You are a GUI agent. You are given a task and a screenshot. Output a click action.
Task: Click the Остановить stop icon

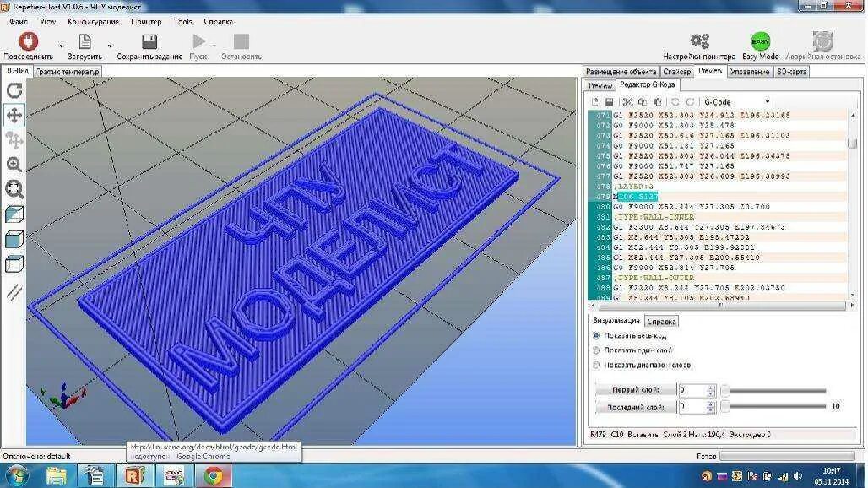point(241,41)
